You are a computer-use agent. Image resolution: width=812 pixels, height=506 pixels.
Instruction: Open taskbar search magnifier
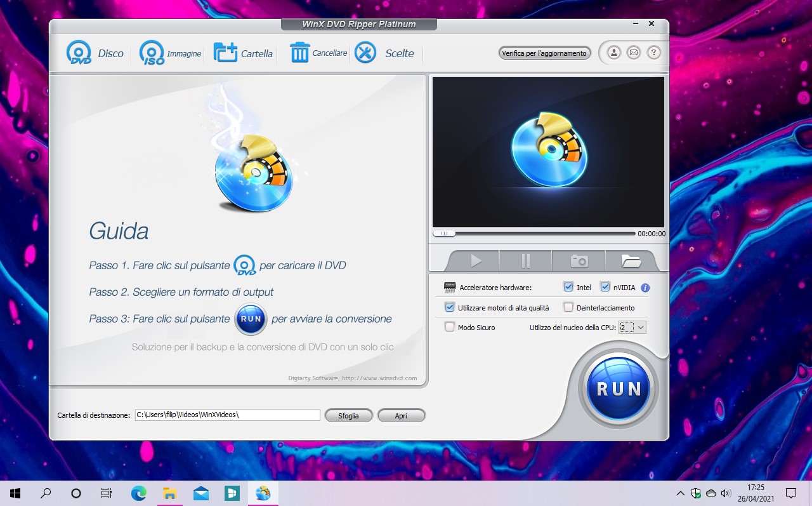(46, 493)
